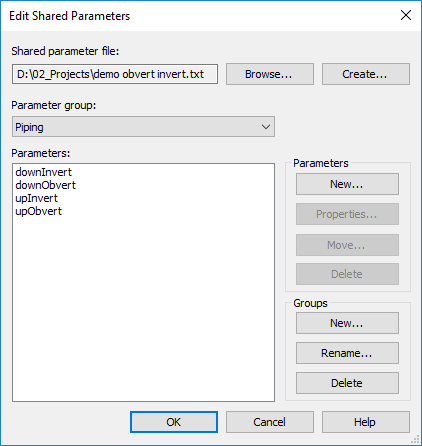Confirm the dialog with OK
This screenshot has width=422, height=446.
tap(174, 422)
